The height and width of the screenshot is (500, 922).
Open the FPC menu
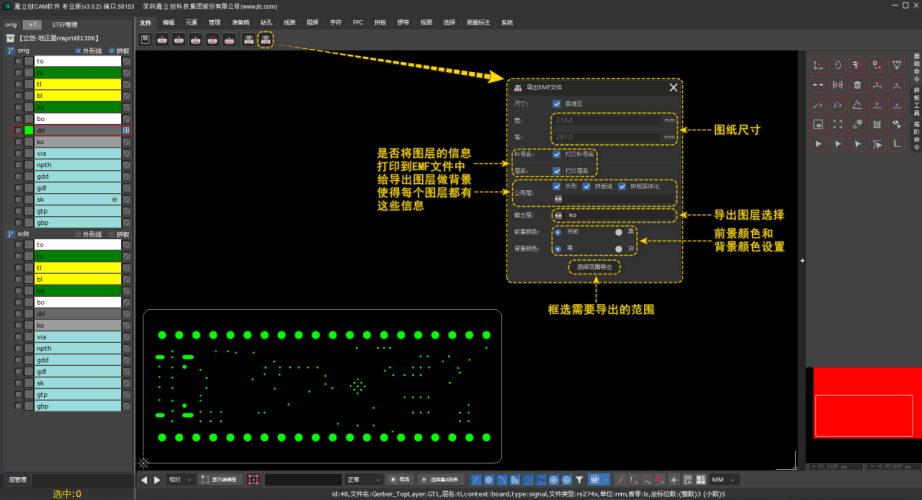pos(358,22)
